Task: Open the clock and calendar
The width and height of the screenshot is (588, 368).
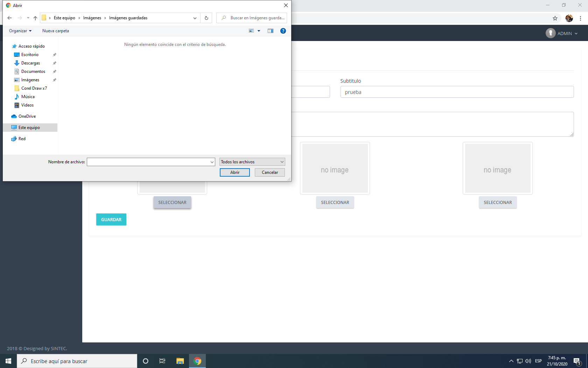Action: [x=557, y=361]
